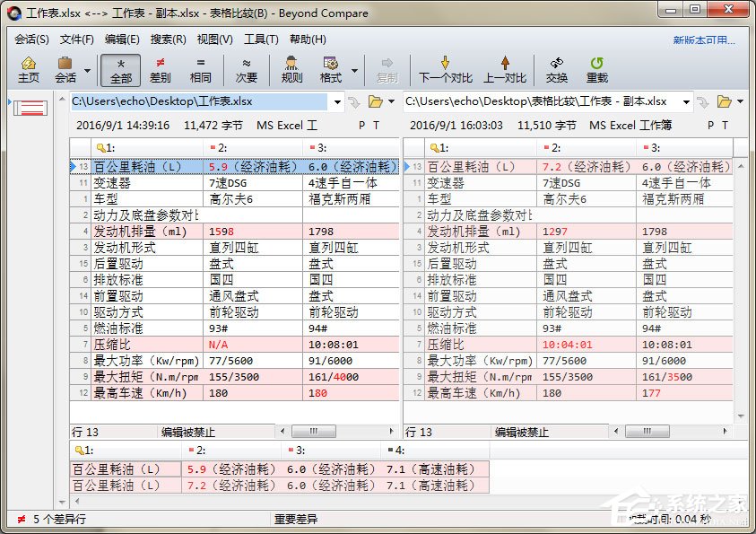Select the 格式 (Format) toolbar icon
Viewport: 756px width, 534px height.
330,68
